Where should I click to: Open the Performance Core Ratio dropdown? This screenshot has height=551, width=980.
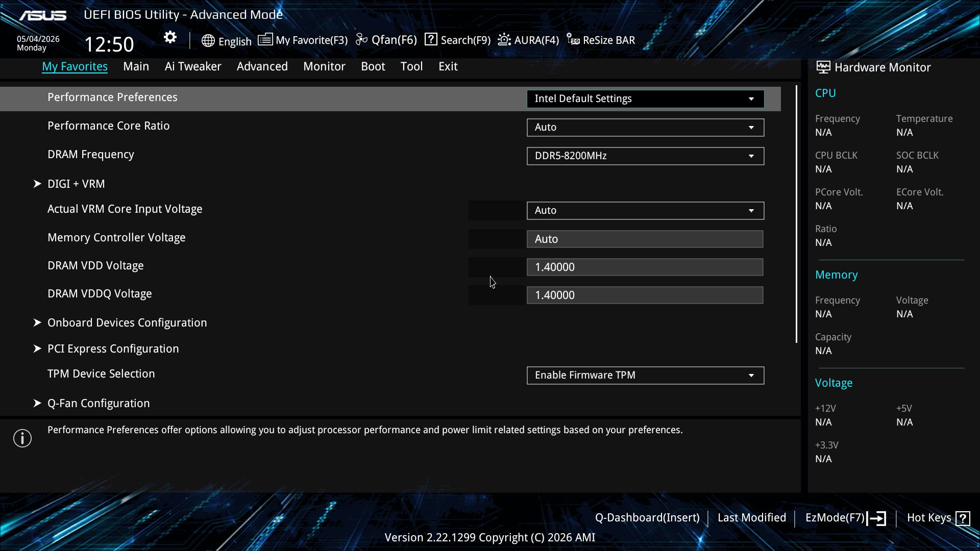[645, 127]
